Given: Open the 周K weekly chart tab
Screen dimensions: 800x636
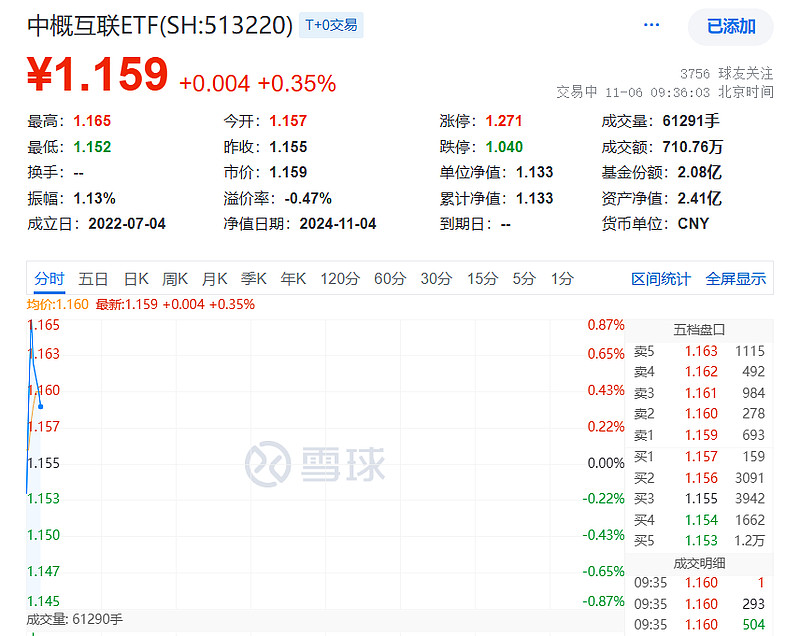Looking at the screenshot, I should (x=174, y=280).
